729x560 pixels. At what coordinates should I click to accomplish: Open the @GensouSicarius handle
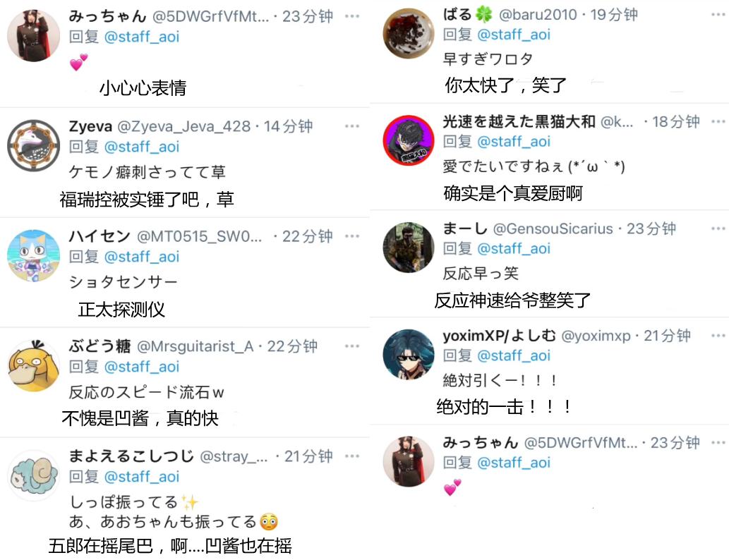tap(553, 229)
